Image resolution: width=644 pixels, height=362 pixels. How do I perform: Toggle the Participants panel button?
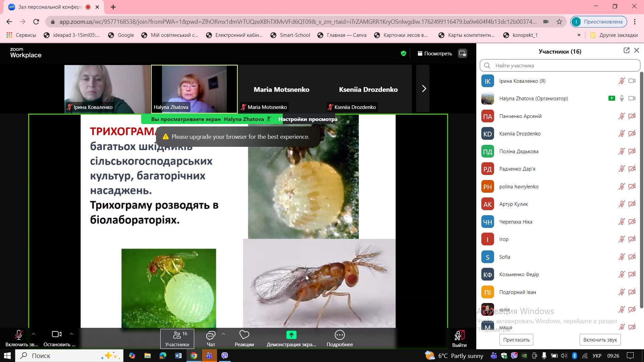177,339
